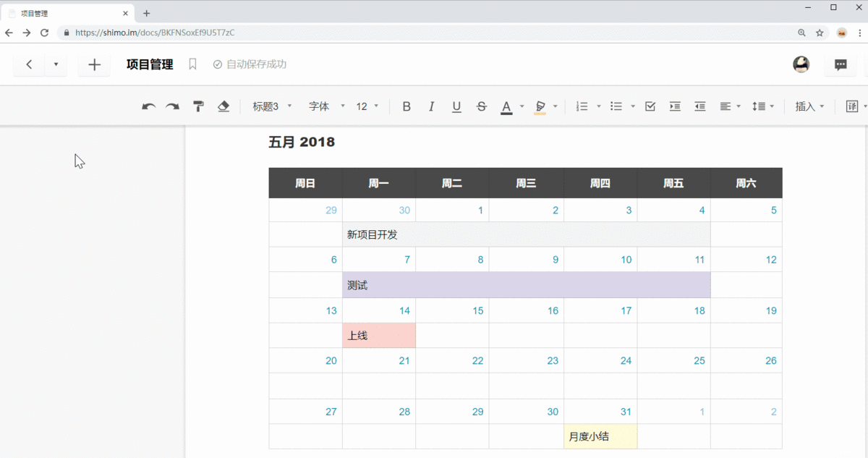Increase paragraph indent
This screenshot has width=868, height=458.
tap(675, 106)
